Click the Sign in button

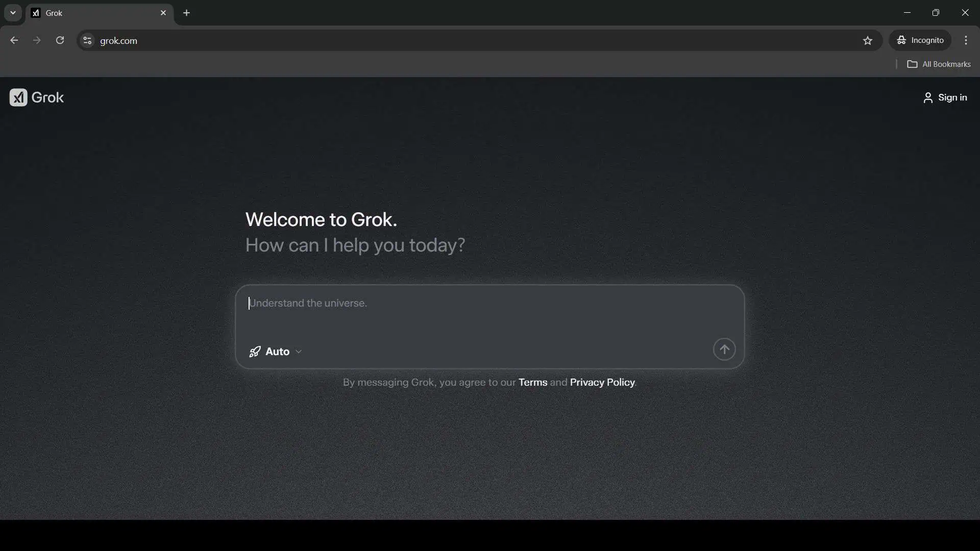tap(952, 97)
